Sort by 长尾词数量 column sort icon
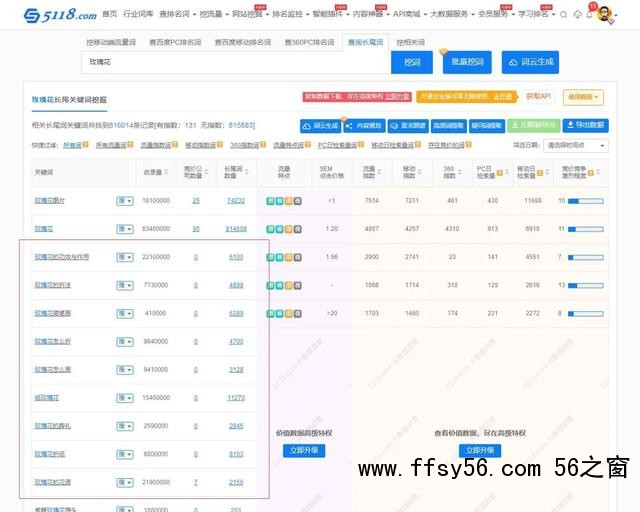The width and height of the screenshot is (640, 512). pyautogui.click(x=247, y=172)
